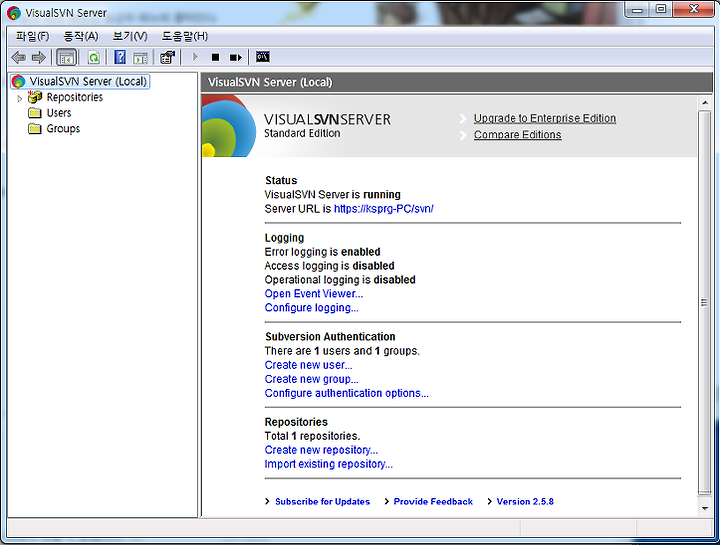
Task: Click the 'Total 1 repositories.' text
Action: click(x=312, y=436)
